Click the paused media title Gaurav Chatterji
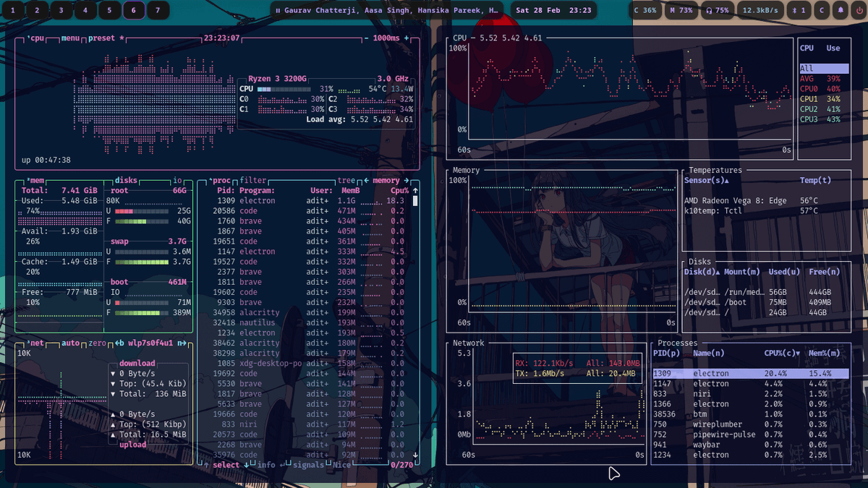Image resolution: width=868 pixels, height=488 pixels. (387, 10)
